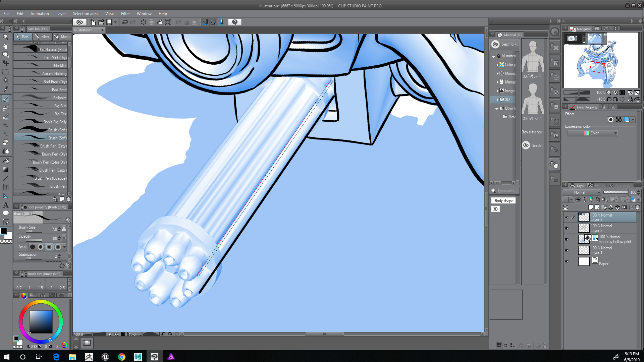Image resolution: width=644 pixels, height=362 pixels.
Task: Expand the Color panel dropdown
Action: [x=615, y=133]
